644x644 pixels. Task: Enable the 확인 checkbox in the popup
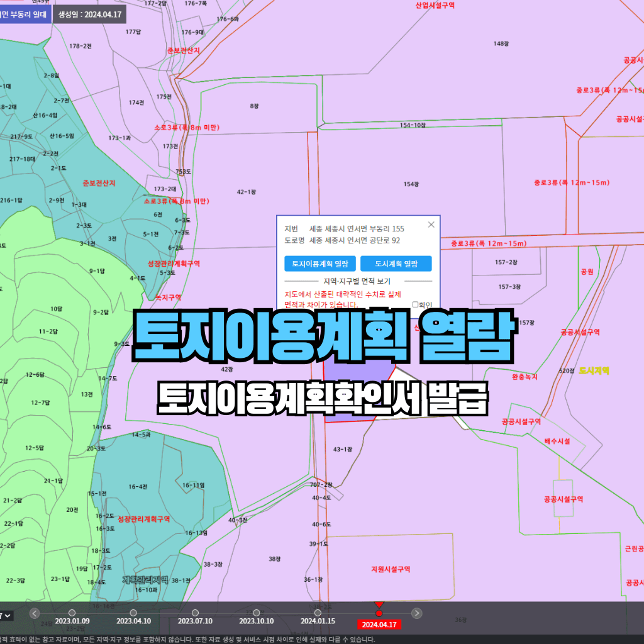point(414,304)
